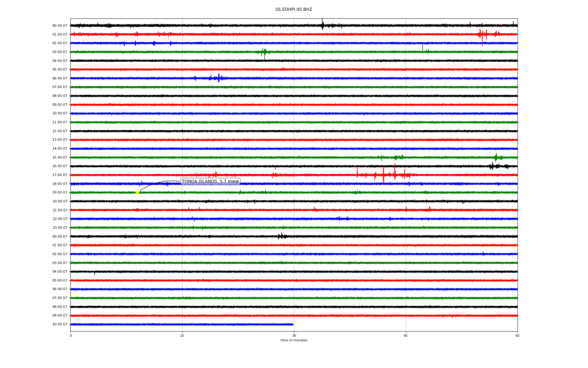Click the last 10:00:07 time label at bottom
The height and width of the screenshot is (368, 588).
(x=60, y=324)
